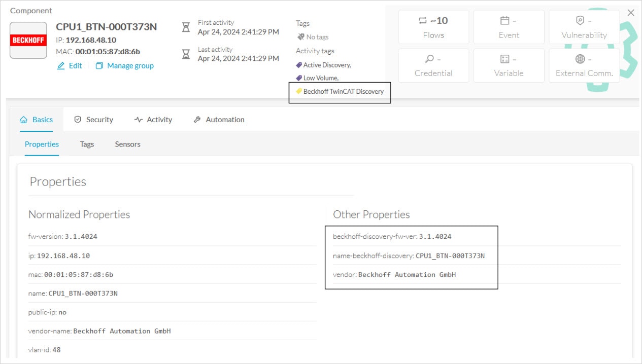
Task: Click the Normalized Properties heading
Action: coord(79,214)
